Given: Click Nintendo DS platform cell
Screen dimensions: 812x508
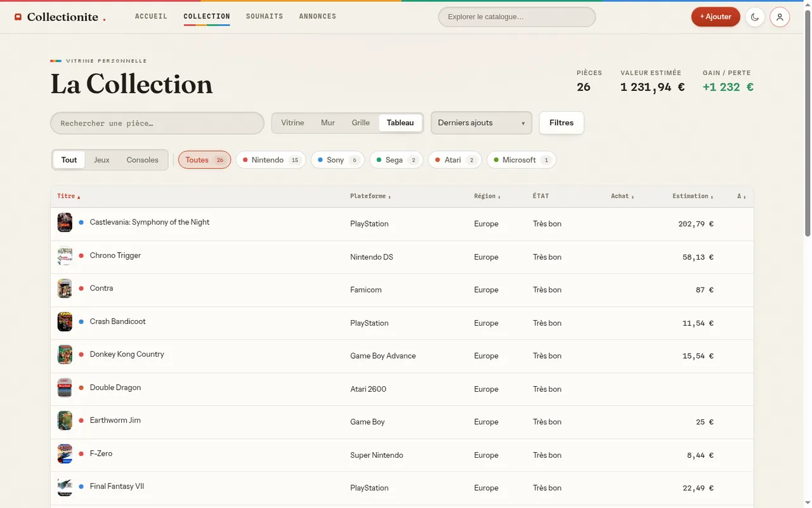Looking at the screenshot, I should tap(372, 257).
